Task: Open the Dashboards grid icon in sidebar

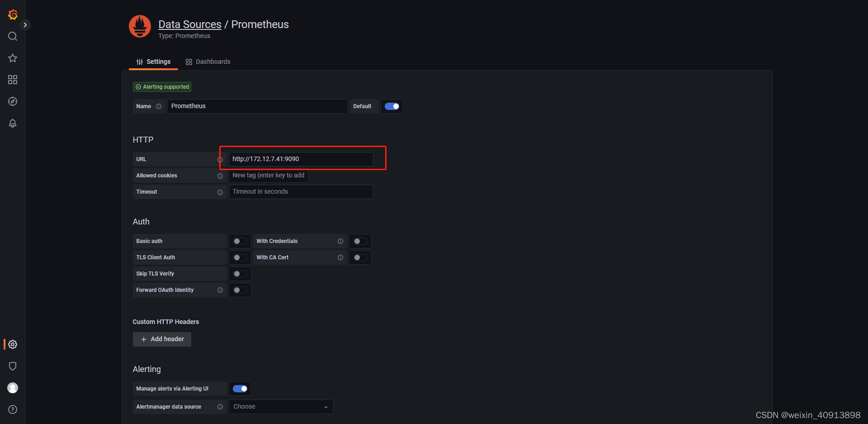Action: click(13, 80)
